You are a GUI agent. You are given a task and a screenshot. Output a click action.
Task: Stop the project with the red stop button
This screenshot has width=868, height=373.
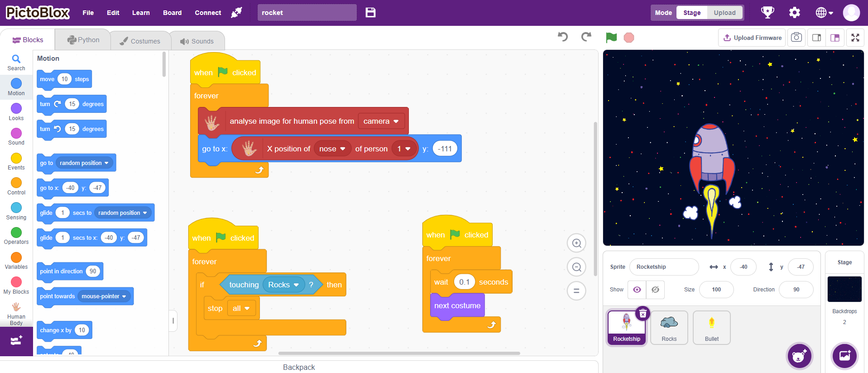(x=629, y=38)
